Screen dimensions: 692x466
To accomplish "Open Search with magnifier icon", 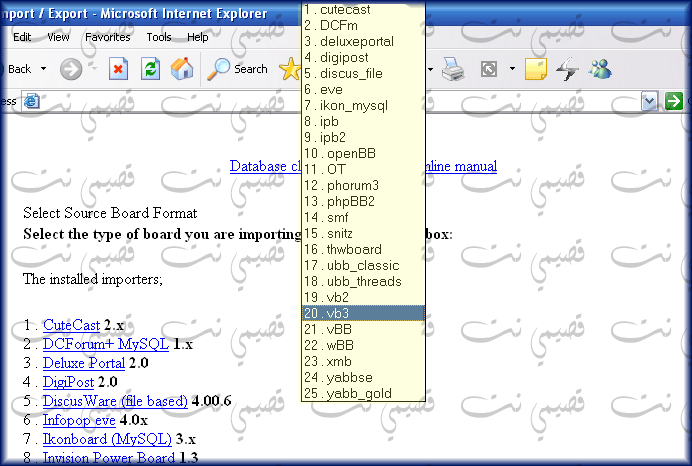I will (x=237, y=69).
